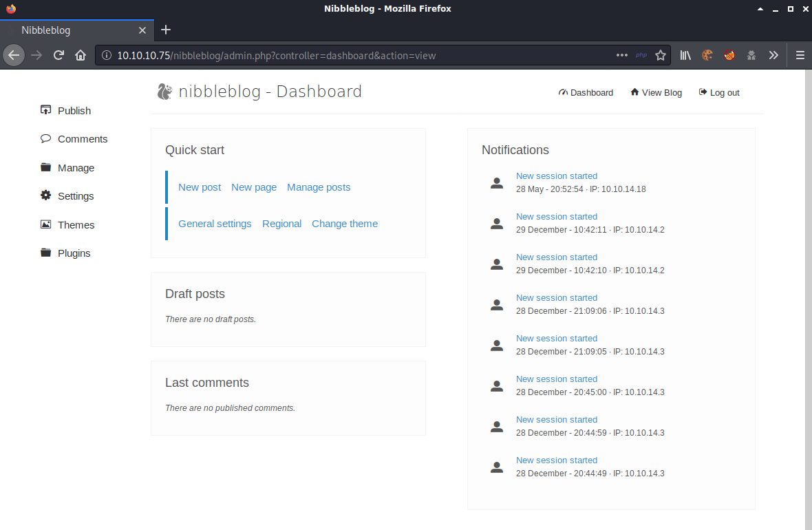This screenshot has height=530, width=812.
Task: Open the Manage menu item
Action: (76, 168)
